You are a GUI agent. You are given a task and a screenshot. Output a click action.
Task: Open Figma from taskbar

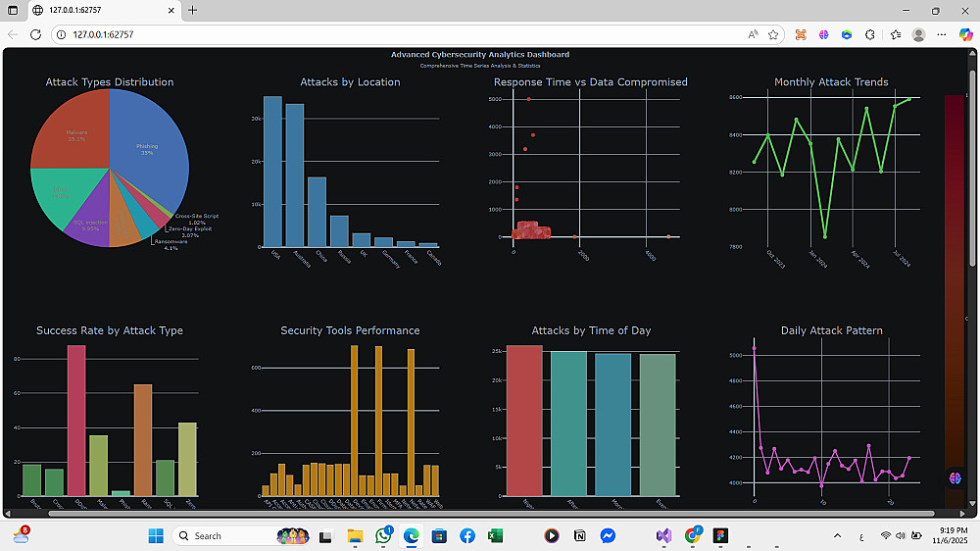click(x=720, y=536)
